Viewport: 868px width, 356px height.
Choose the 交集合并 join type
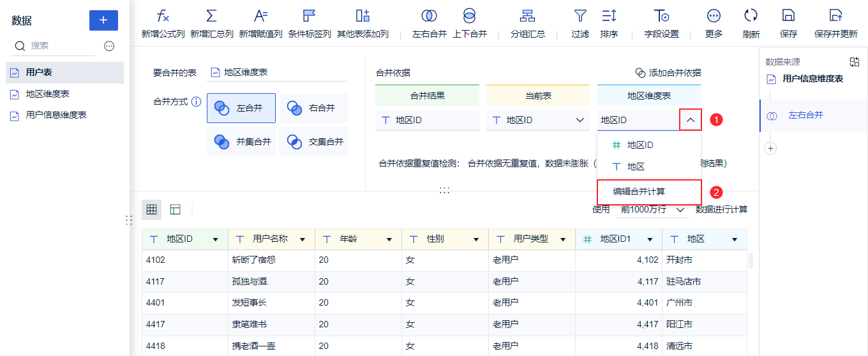314,142
